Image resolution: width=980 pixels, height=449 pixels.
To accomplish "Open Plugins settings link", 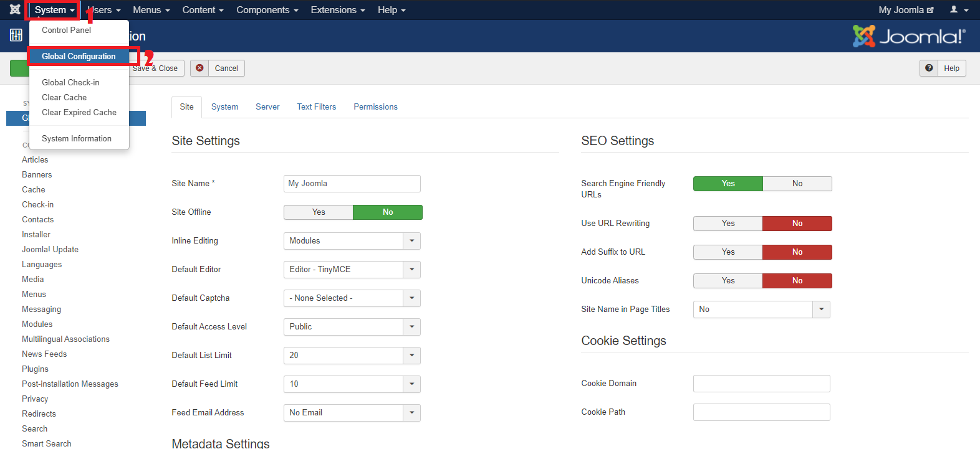I will 35,369.
